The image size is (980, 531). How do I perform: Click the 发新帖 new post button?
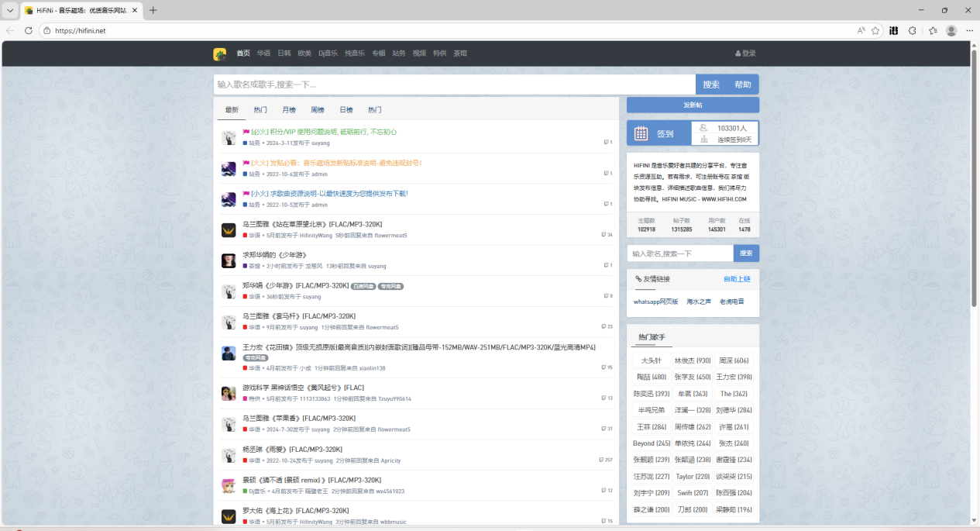click(693, 105)
